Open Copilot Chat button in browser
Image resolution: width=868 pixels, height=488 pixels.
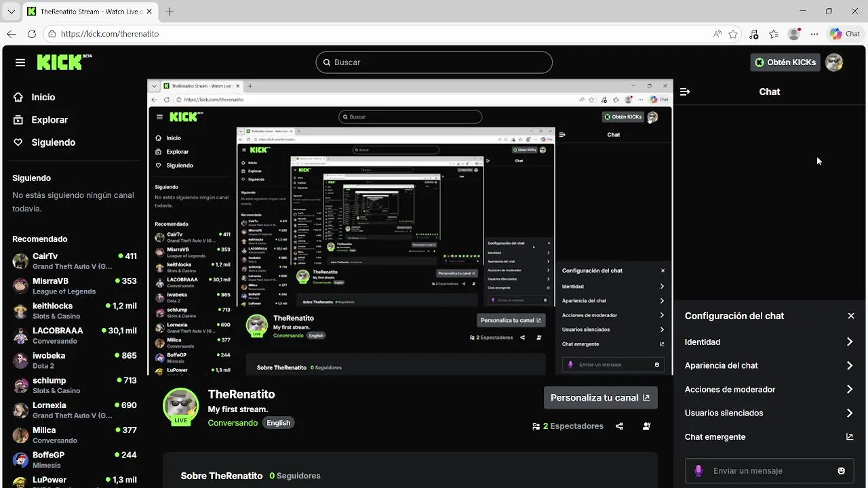845,34
